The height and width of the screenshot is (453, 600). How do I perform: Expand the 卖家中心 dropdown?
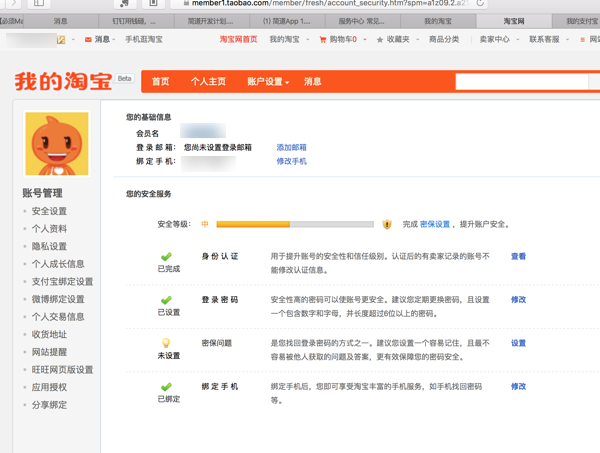[518, 39]
